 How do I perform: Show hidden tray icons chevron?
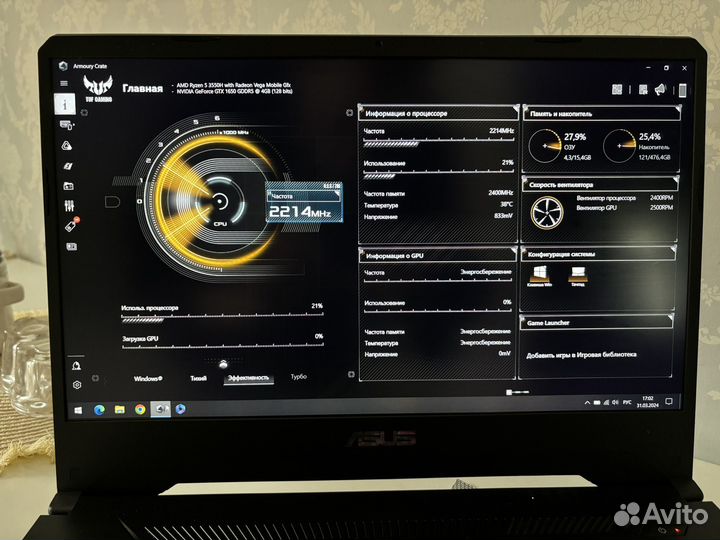pyautogui.click(x=587, y=403)
